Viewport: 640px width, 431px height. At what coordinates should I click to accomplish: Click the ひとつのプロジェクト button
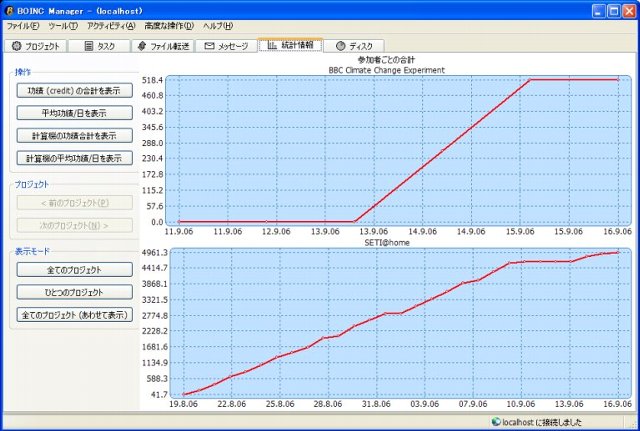click(75, 292)
